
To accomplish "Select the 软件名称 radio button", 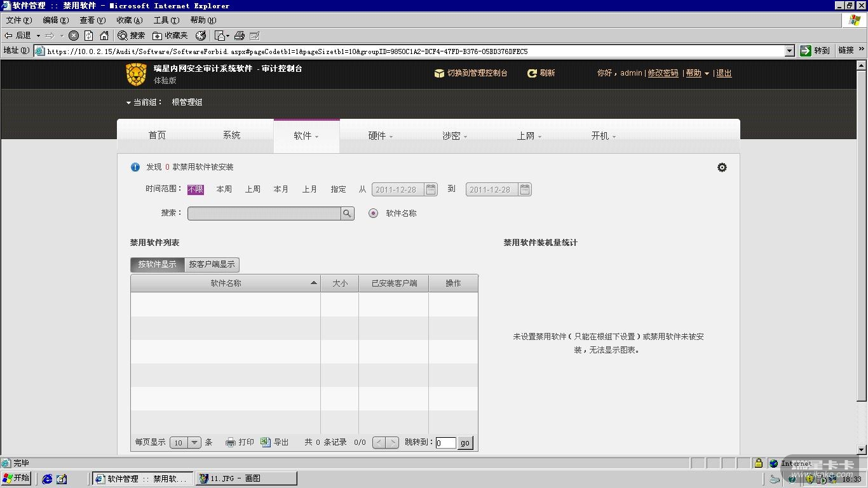I will [x=374, y=213].
